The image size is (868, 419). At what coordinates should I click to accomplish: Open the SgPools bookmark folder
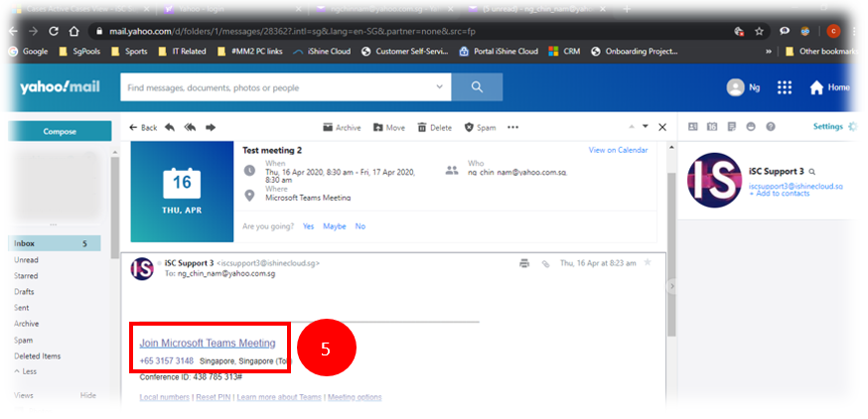pyautogui.click(x=81, y=52)
